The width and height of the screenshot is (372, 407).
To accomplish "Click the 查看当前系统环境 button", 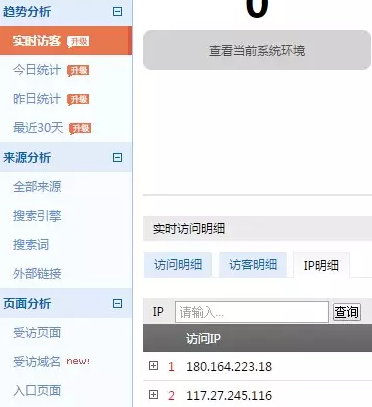I will [257, 50].
